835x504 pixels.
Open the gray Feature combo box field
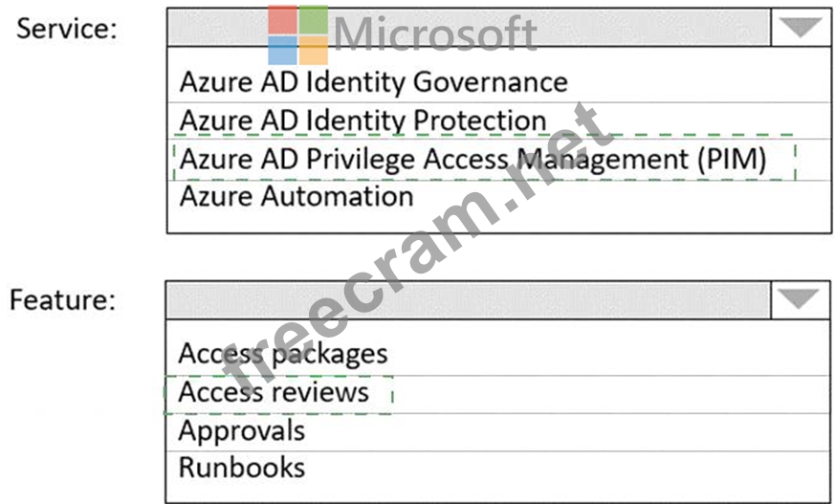coord(468,299)
